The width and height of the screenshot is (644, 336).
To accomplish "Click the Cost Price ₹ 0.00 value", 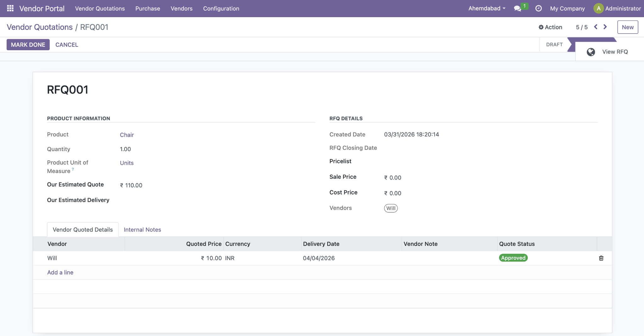I will (392, 193).
